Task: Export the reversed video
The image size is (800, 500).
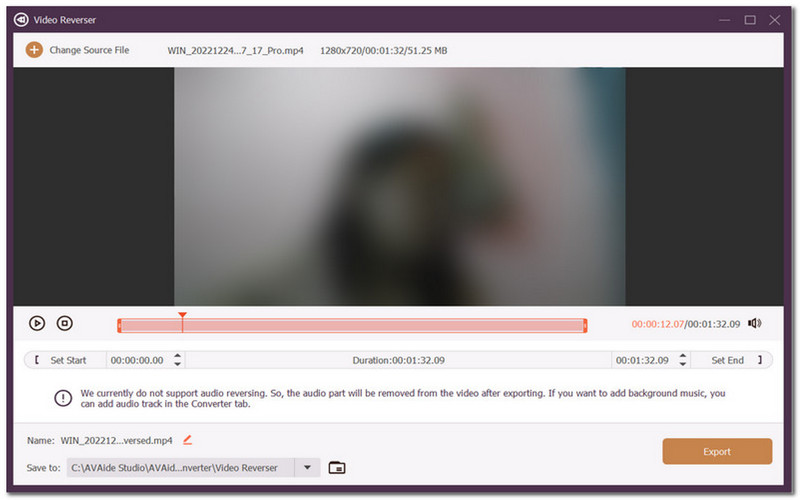Action: [x=717, y=452]
